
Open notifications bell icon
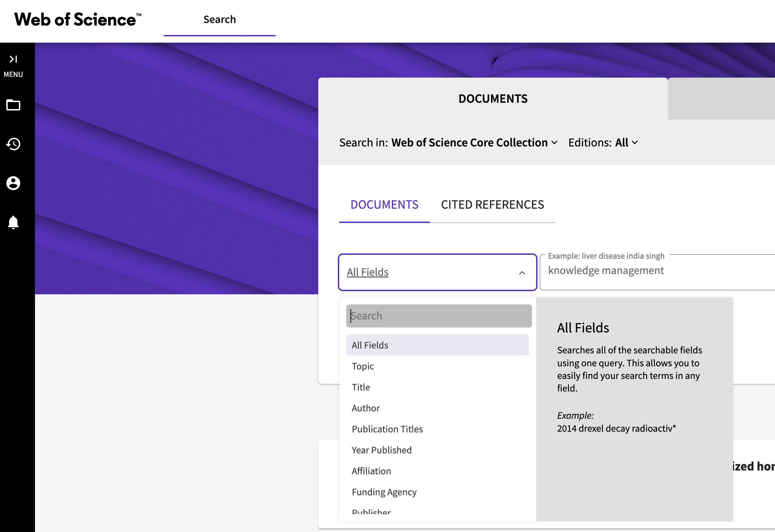[13, 222]
